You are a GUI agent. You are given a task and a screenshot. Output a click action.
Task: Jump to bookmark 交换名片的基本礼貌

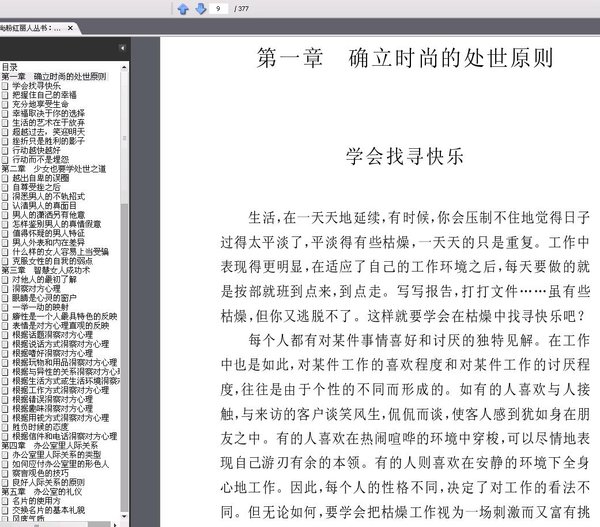pyautogui.click(x=49, y=510)
